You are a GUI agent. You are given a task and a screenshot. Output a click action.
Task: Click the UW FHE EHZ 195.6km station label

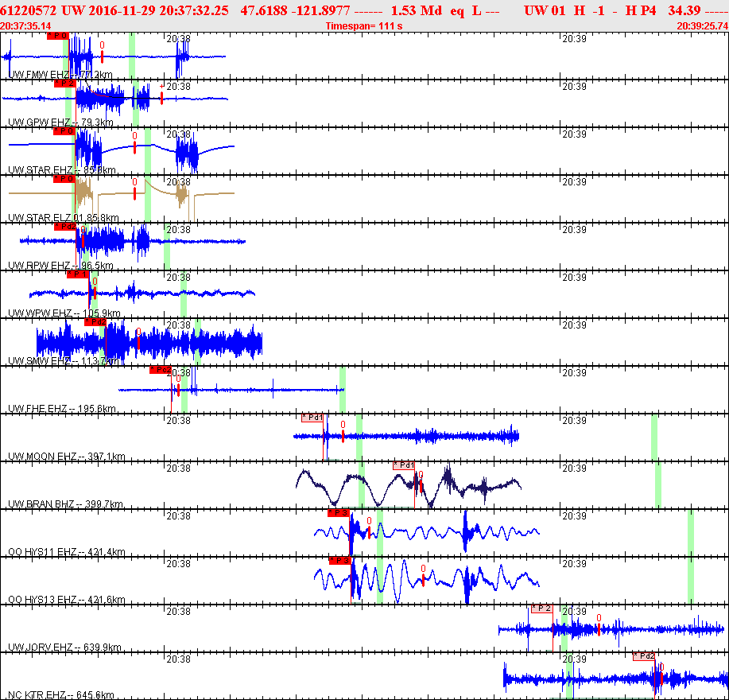coord(62,408)
